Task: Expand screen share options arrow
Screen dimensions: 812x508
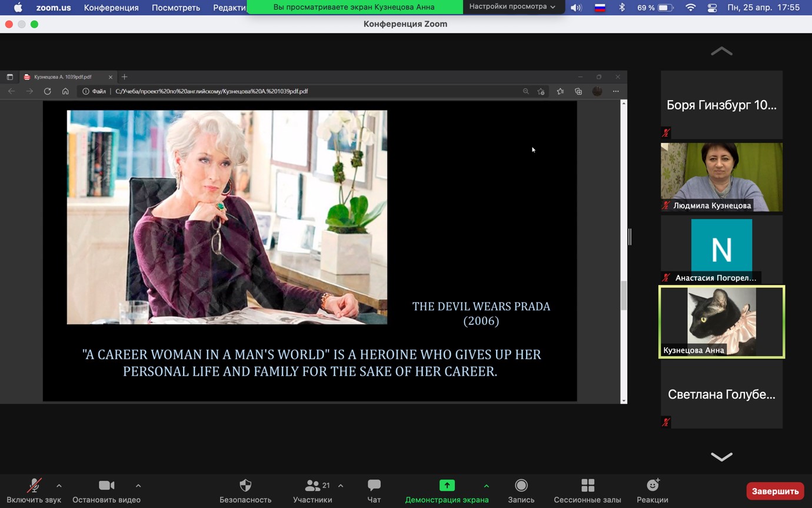Action: coord(486,486)
